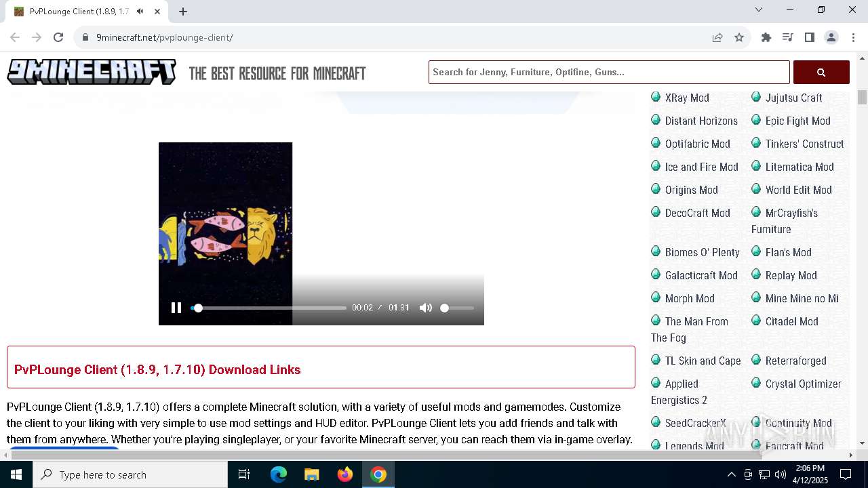Open the Distant Horizons link

coord(701,121)
